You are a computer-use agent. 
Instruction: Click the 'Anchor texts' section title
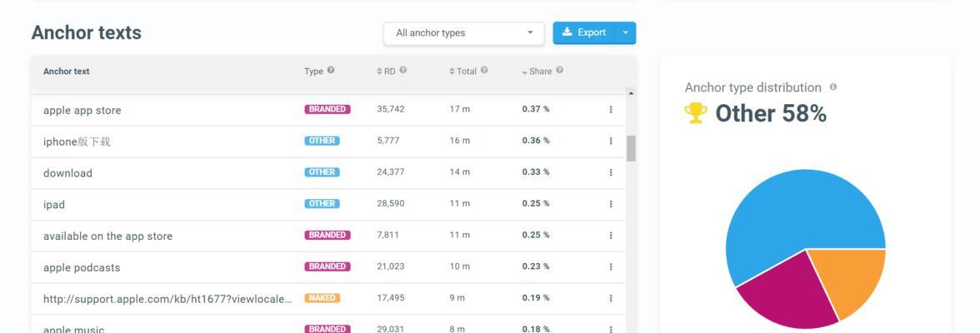87,32
